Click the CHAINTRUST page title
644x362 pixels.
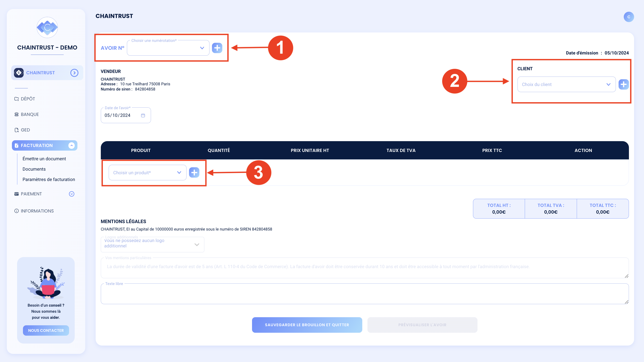114,16
